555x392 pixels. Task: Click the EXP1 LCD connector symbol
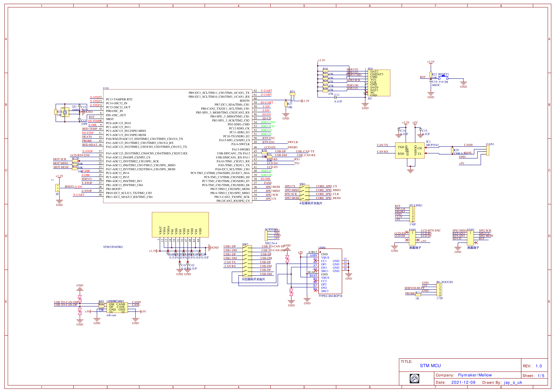412,238
